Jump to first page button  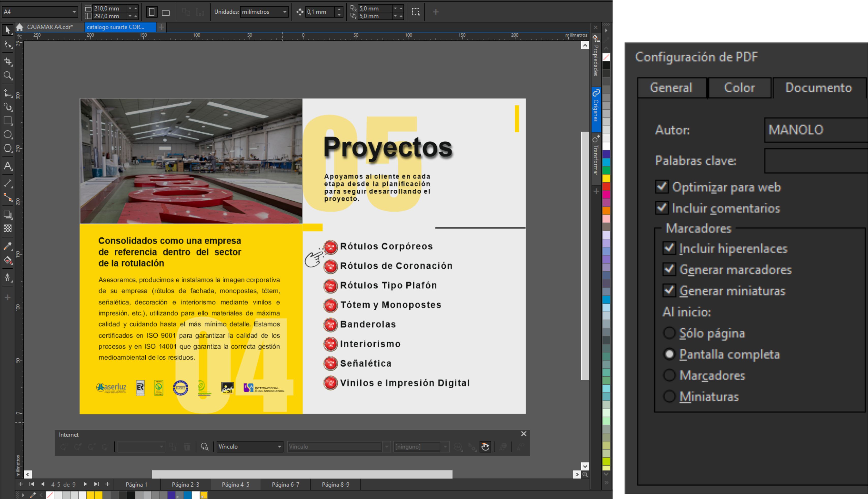click(32, 484)
